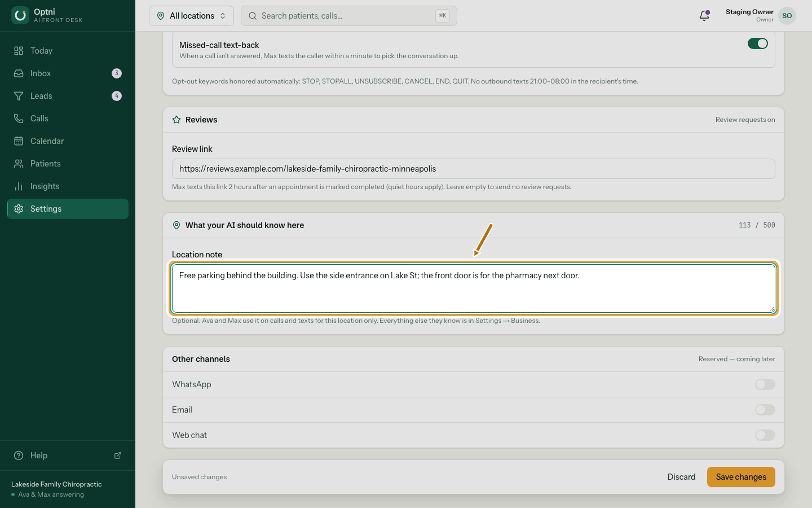This screenshot has height=508, width=812.
Task: Turn on the Email channel toggle
Action: pos(765,410)
